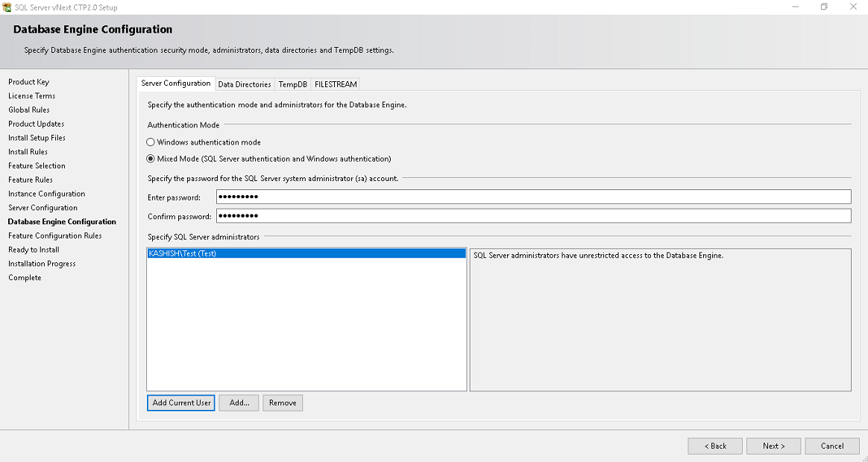Click Global Rules step in sidebar
Image resolution: width=868 pixels, height=462 pixels.
pos(29,110)
